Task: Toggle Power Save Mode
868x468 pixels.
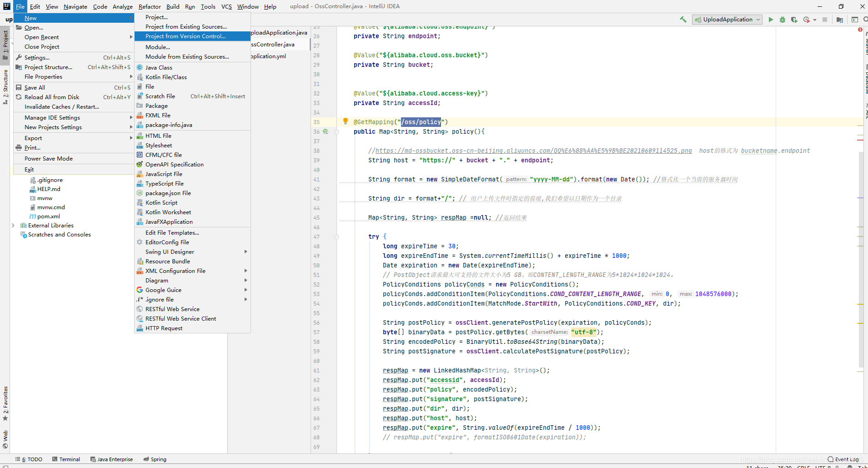Action: [74, 158]
